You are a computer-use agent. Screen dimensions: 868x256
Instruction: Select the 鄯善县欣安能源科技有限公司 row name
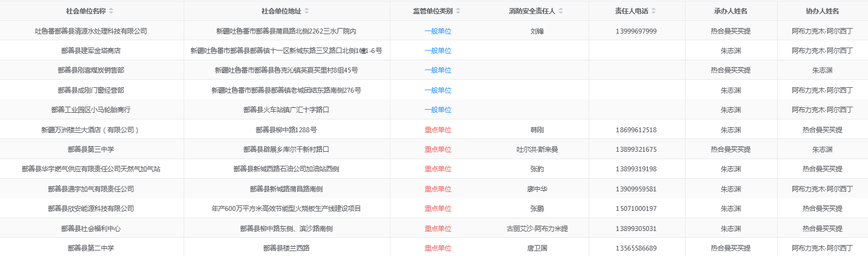[91, 208]
